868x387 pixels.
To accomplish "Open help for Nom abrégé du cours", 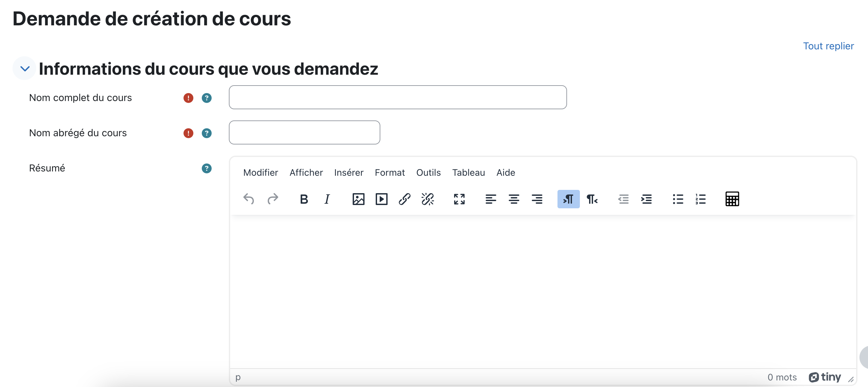I will pos(206,133).
